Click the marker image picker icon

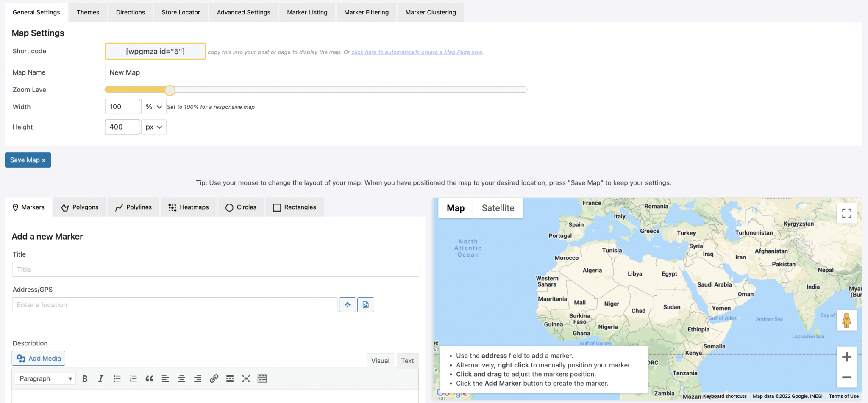(x=365, y=304)
